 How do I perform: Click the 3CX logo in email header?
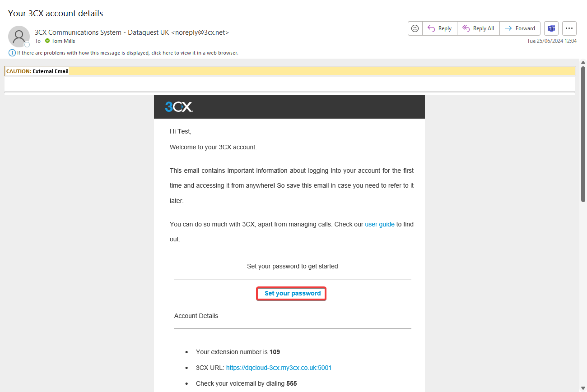pyautogui.click(x=179, y=107)
